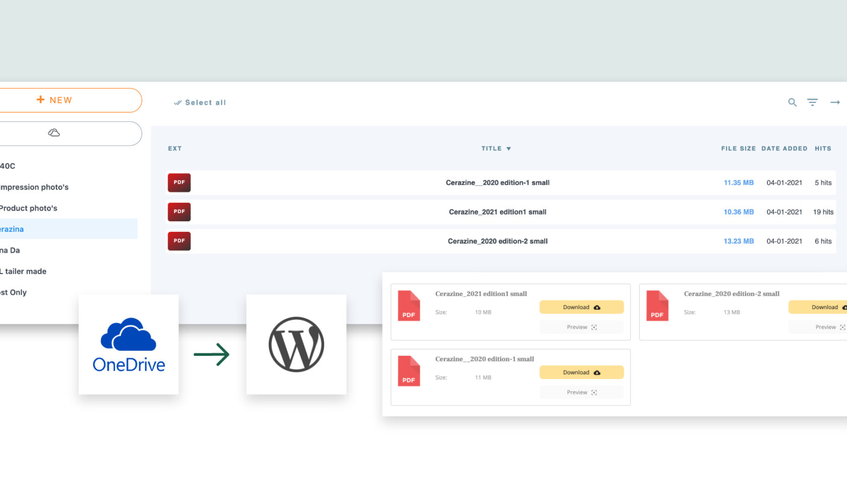Click the PDF icon for Cerazine__2020 edition-1 small
The width and height of the screenshot is (847, 504).
[179, 182]
